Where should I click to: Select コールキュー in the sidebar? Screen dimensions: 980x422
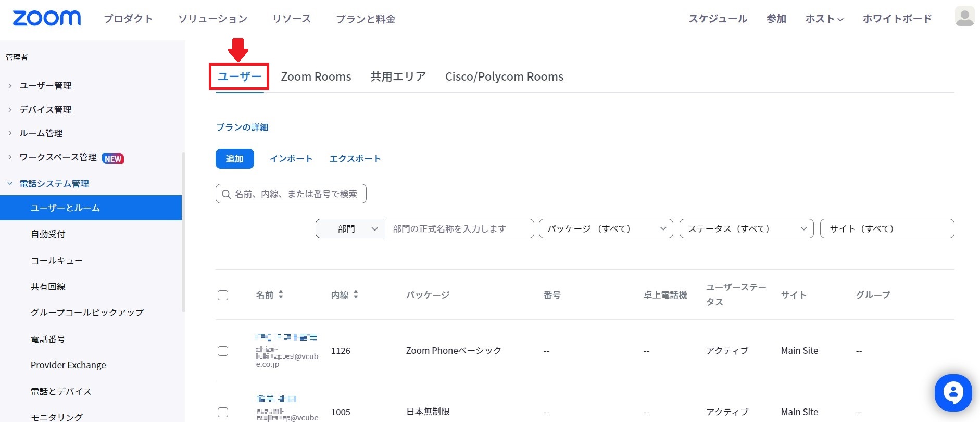coord(57,260)
